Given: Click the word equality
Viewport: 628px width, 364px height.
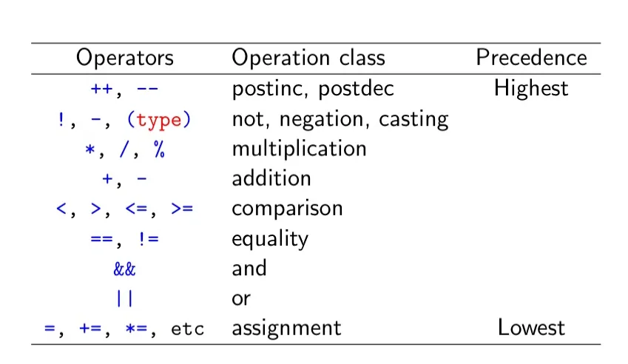Looking at the screenshot, I should [x=270, y=239].
